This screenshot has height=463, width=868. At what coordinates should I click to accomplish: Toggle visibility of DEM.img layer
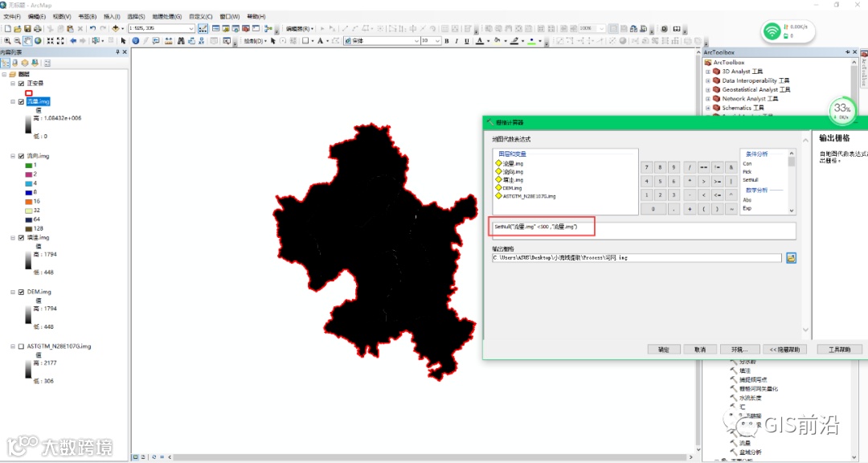click(22, 292)
